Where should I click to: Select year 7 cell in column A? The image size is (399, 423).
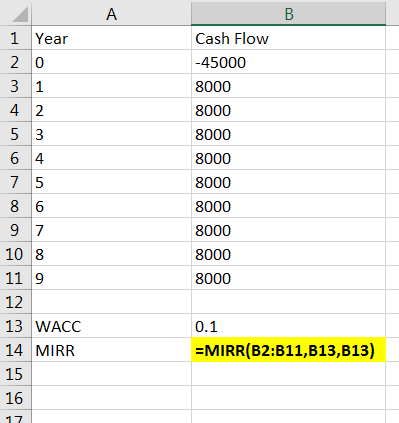(x=111, y=230)
